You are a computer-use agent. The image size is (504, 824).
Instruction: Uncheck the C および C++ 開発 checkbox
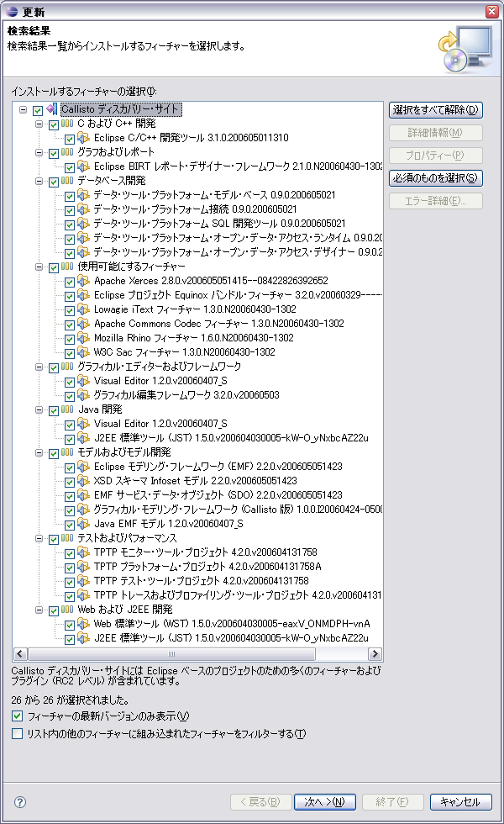[54, 124]
